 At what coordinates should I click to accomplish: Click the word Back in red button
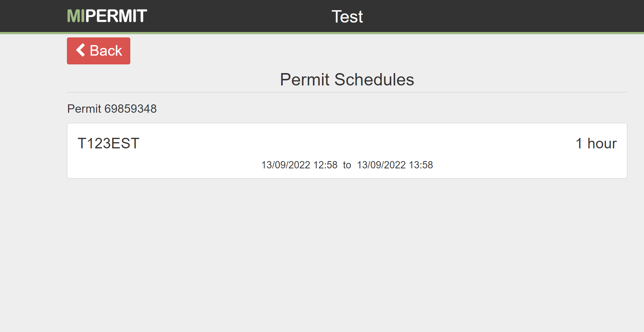coord(106,51)
